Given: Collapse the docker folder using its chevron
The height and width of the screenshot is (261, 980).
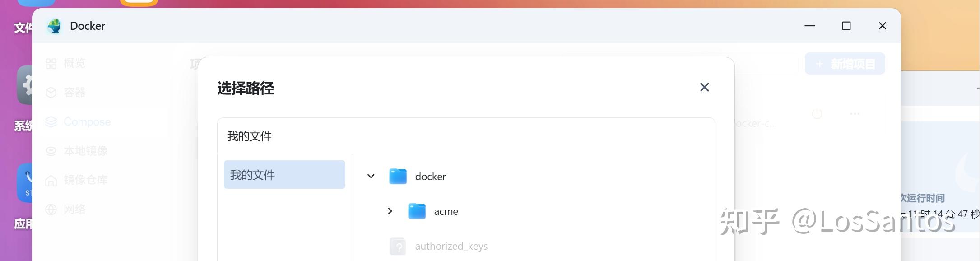Looking at the screenshot, I should pyautogui.click(x=371, y=176).
